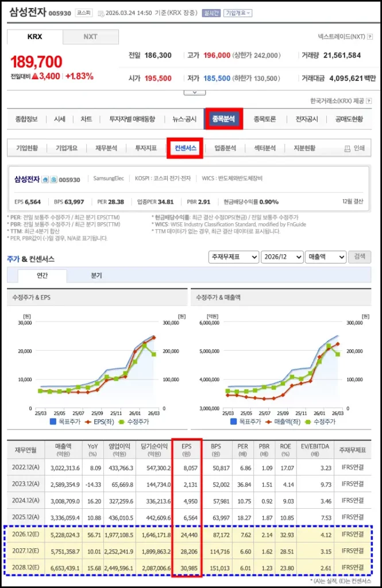Image resolution: width=382 pixels, height=588 pixels.
Task: Click the 2026.12(E) row label
Action: coord(25,534)
